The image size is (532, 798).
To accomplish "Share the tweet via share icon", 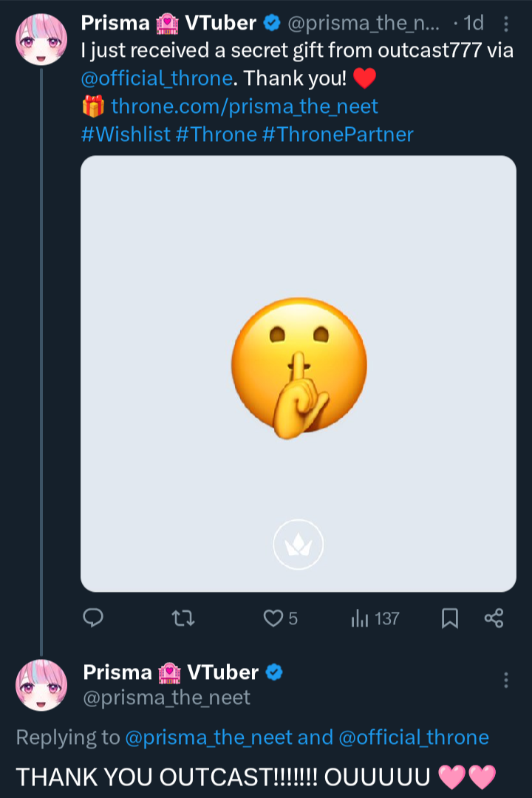I will (x=494, y=618).
